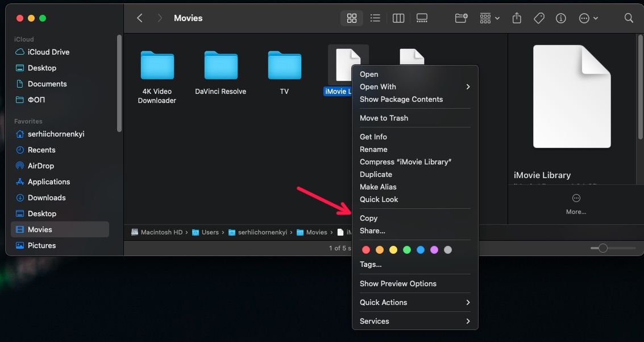
Task: Click the large iMovie Library preview thumbnail
Action: pyautogui.click(x=572, y=97)
